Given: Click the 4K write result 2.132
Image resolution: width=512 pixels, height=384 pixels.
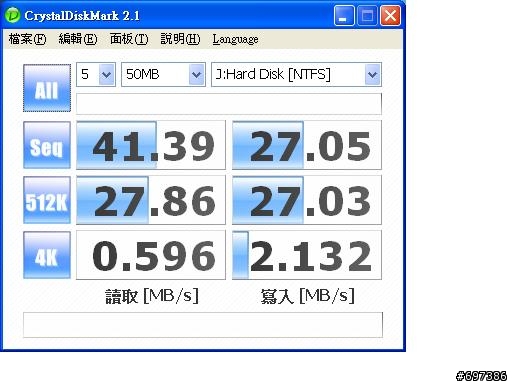Looking at the screenshot, I should [307, 255].
